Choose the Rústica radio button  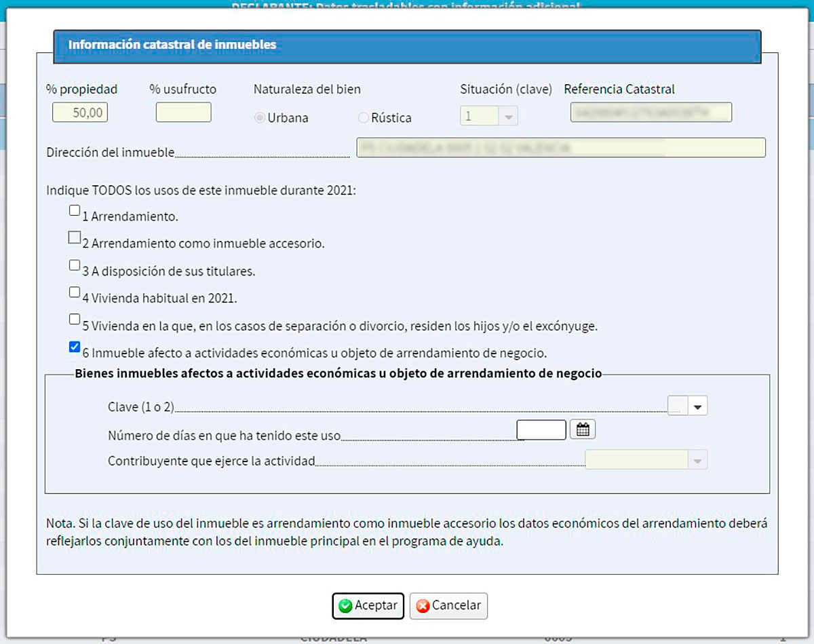363,118
